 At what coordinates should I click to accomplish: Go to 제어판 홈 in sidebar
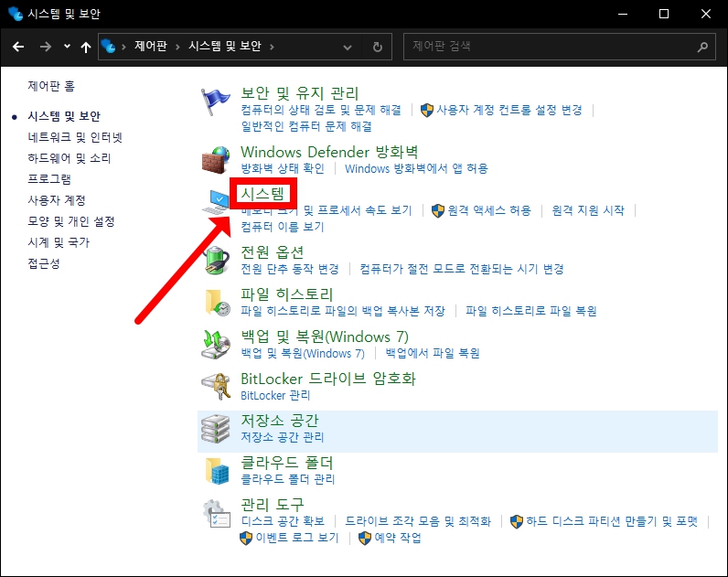click(51, 86)
